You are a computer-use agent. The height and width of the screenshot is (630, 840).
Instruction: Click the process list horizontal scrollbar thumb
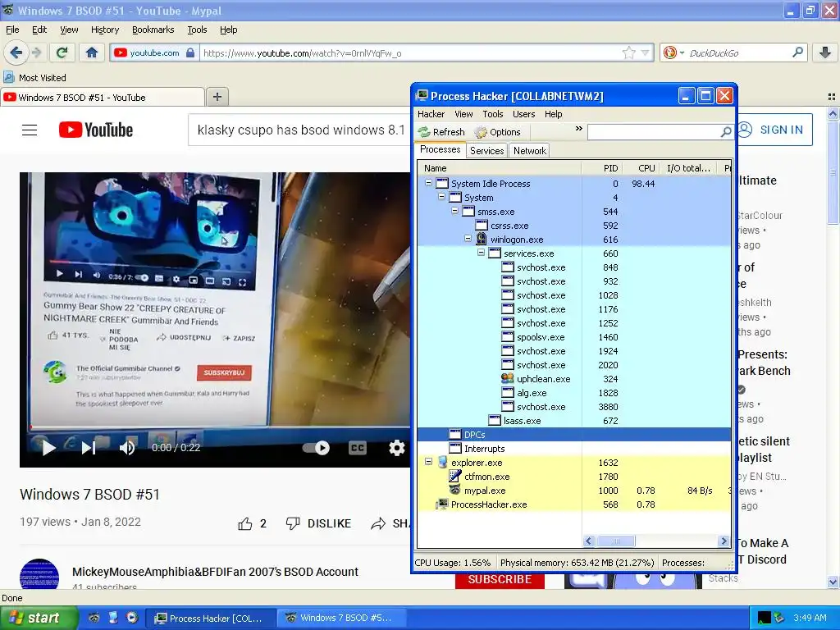click(x=615, y=541)
